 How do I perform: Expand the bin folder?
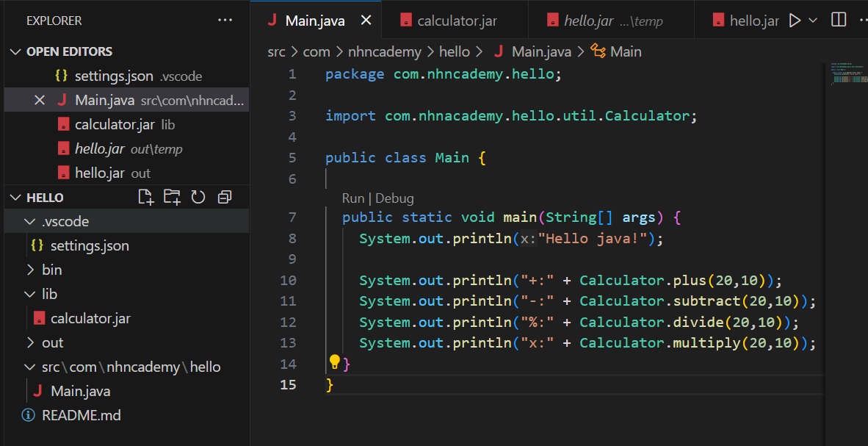pos(30,270)
